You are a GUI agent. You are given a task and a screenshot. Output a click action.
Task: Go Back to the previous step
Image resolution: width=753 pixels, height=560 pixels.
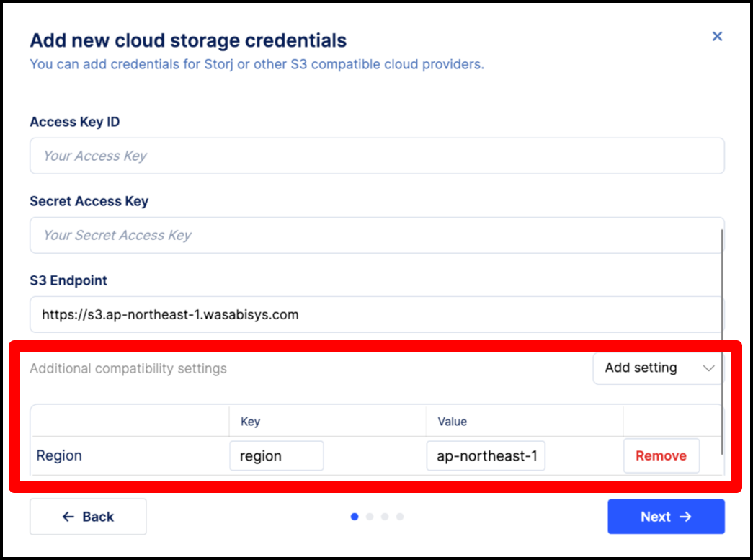88,517
